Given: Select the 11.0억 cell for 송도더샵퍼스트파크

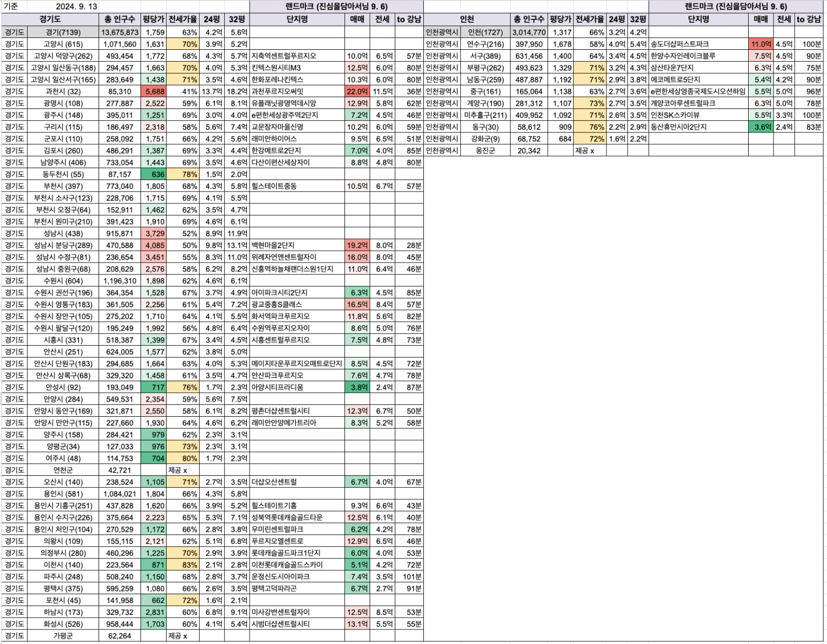Looking at the screenshot, I should [x=761, y=44].
